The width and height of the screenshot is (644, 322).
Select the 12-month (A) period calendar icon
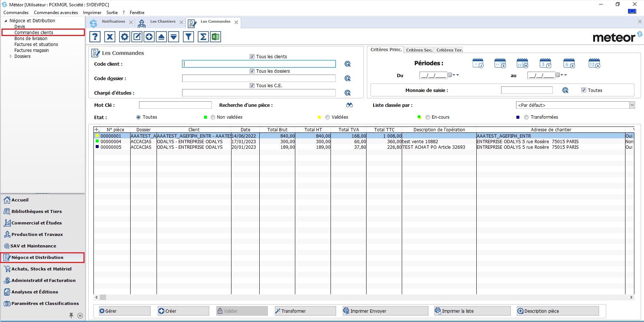(x=594, y=63)
